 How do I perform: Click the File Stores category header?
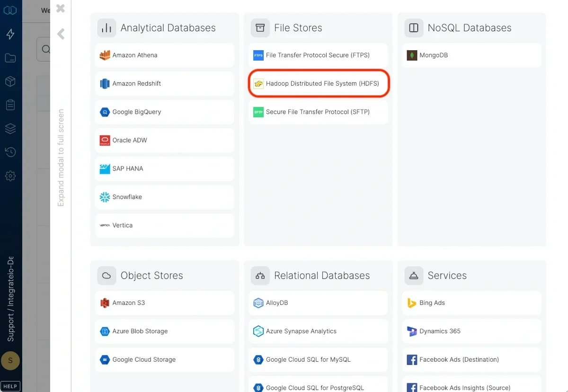point(298,27)
